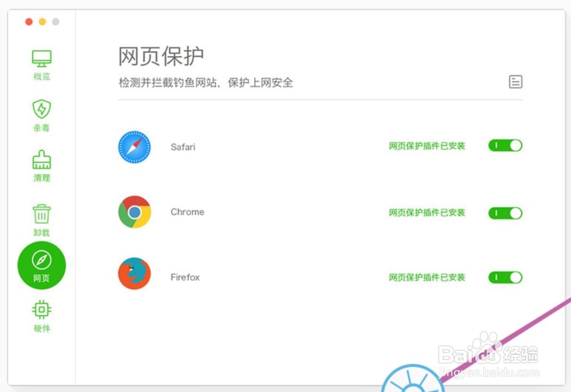Click the Firefox name label

point(185,277)
